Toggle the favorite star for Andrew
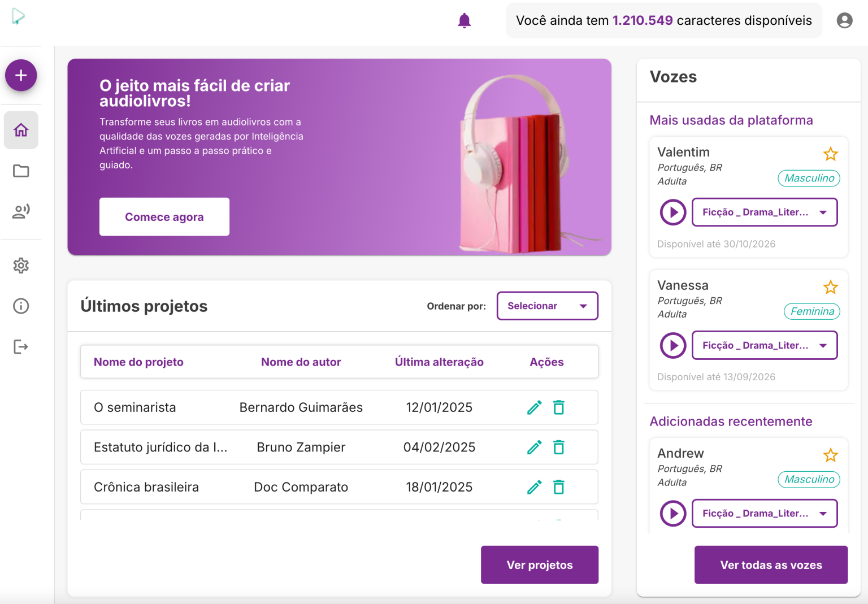 pyautogui.click(x=831, y=455)
